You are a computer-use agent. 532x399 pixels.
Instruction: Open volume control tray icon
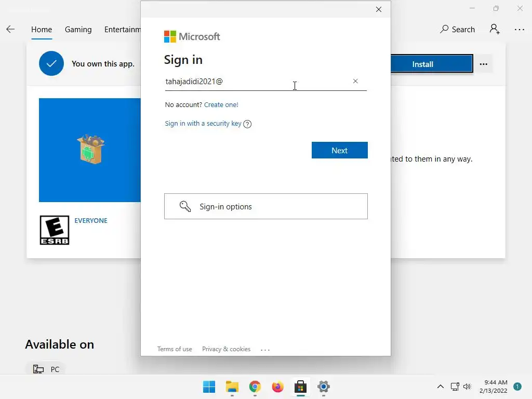(467, 387)
